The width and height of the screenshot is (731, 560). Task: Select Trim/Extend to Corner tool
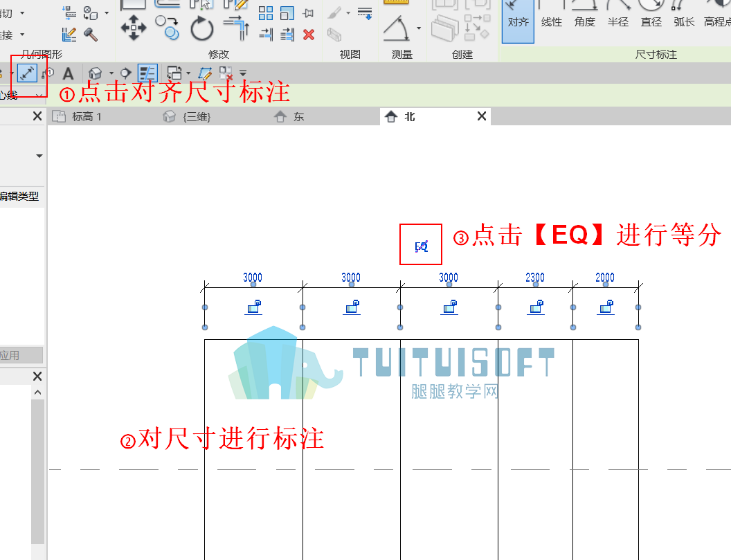[236, 28]
